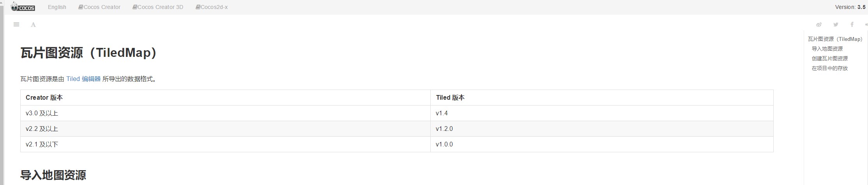Follow the Tiled 编辑器 link
This screenshot has height=185, width=868.
coord(83,79)
